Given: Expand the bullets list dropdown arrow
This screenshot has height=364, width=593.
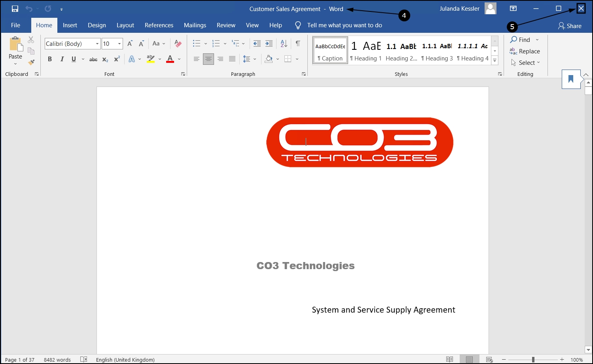Looking at the screenshot, I should pyautogui.click(x=206, y=43).
